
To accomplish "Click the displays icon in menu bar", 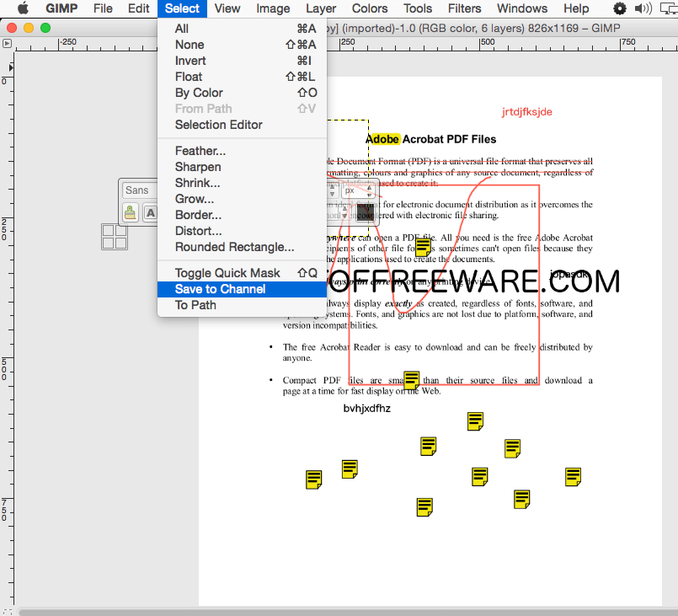I will pos(669,8).
